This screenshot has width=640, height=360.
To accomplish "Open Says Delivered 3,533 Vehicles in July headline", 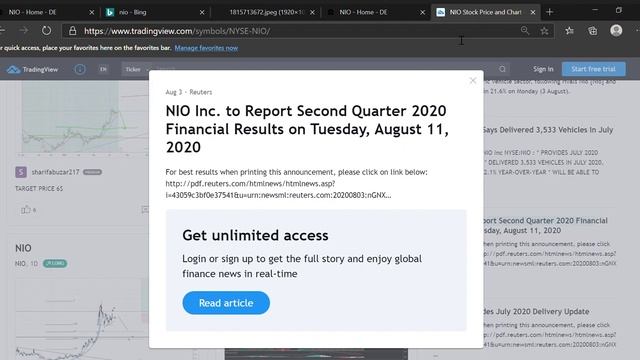I will pyautogui.click(x=548, y=130).
